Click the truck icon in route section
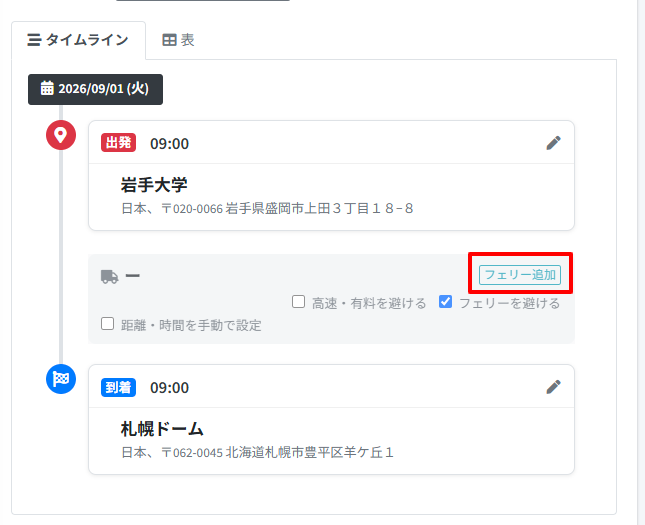This screenshot has width=645, height=525. (109, 276)
